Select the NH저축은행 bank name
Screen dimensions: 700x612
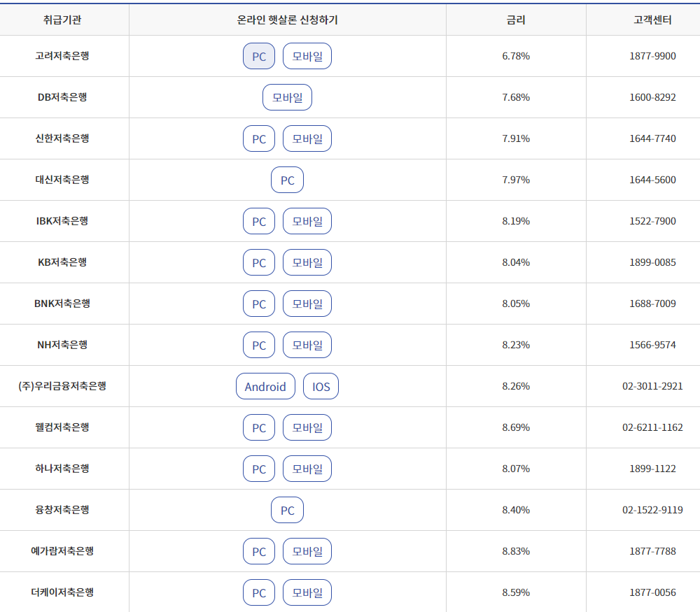62,345
